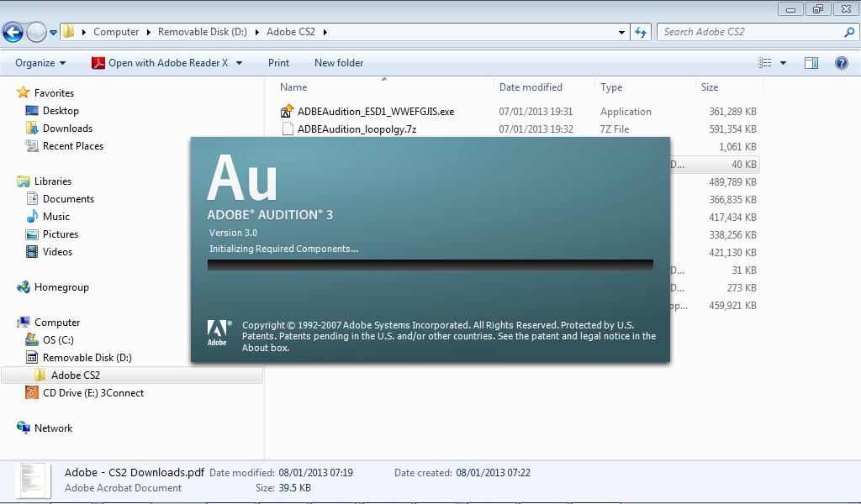Viewport: 861px width, 504px height.
Task: Click the Network icon in navigation pane
Action: pyautogui.click(x=24, y=428)
